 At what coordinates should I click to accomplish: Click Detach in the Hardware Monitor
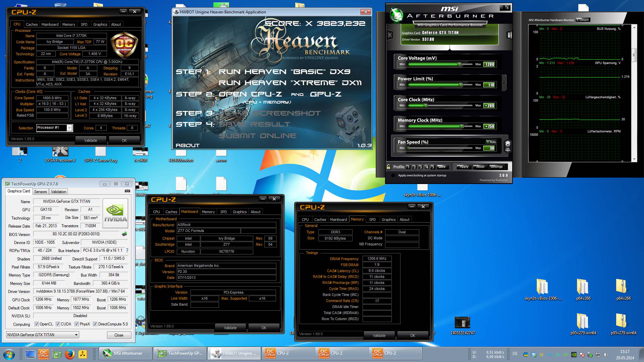point(583,20)
